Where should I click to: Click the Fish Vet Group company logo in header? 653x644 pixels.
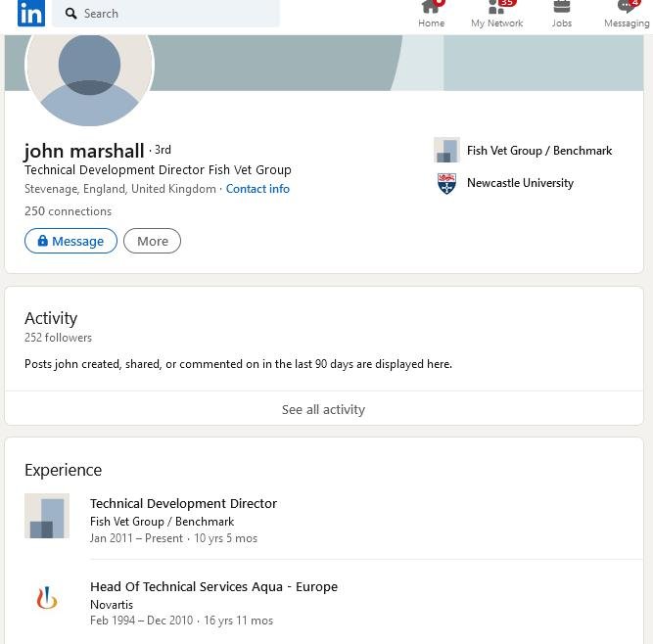point(446,150)
